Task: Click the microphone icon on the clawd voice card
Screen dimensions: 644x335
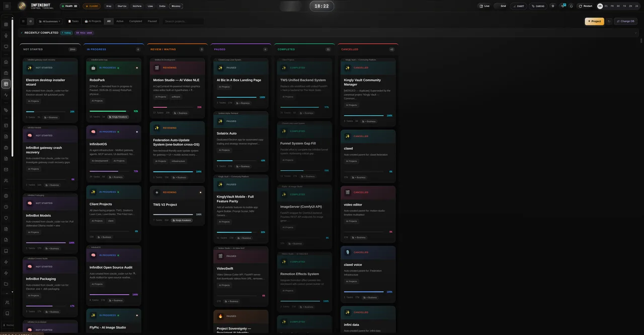Action: tap(348, 252)
